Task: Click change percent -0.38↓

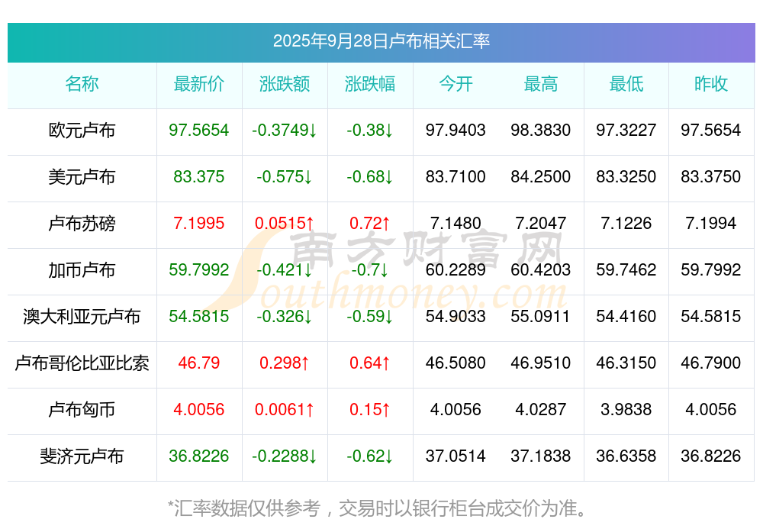Action: pos(370,130)
